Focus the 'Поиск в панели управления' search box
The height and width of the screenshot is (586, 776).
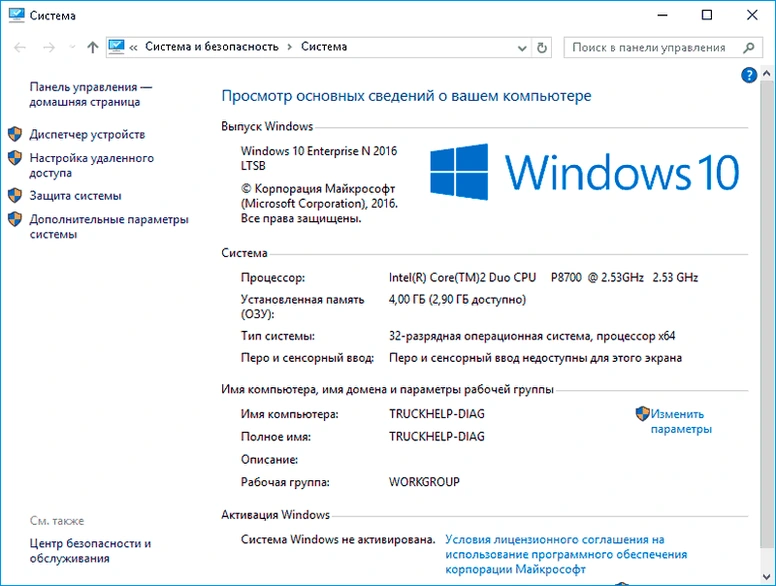point(661,48)
